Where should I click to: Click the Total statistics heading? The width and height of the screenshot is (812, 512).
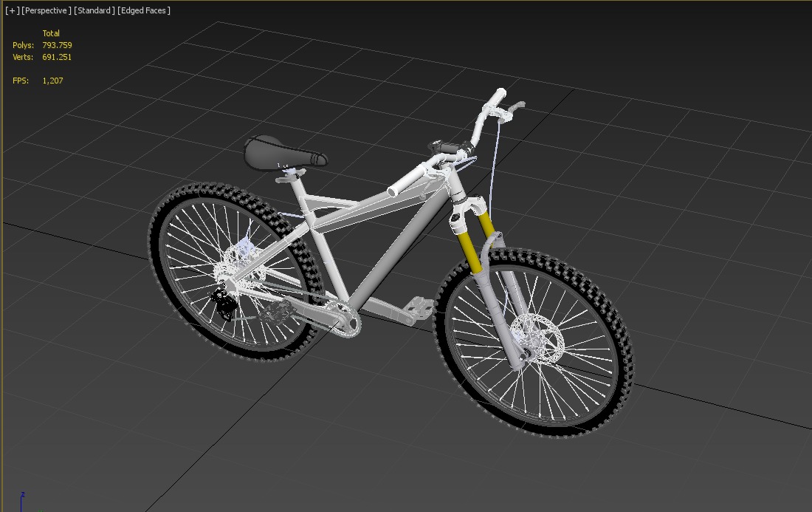click(51, 33)
